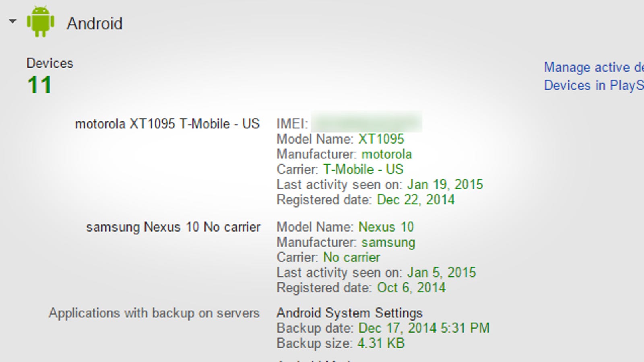Image resolution: width=644 pixels, height=362 pixels.
Task: Select the motorola XT1095 T-Mobile device entry
Action: 167,124
